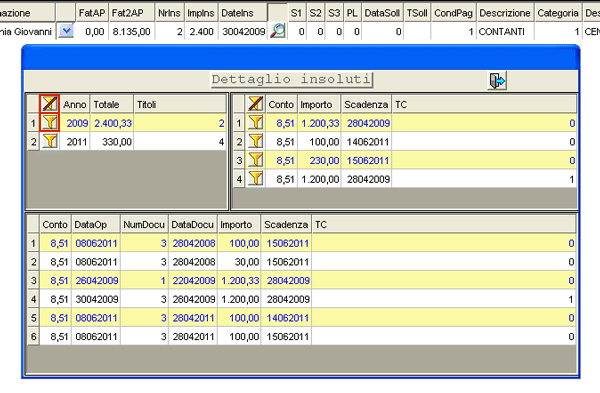Image resolution: width=600 pixels, height=393 pixels.
Task: Click funnel icon on the 230,00 importo row
Action: click(x=255, y=160)
